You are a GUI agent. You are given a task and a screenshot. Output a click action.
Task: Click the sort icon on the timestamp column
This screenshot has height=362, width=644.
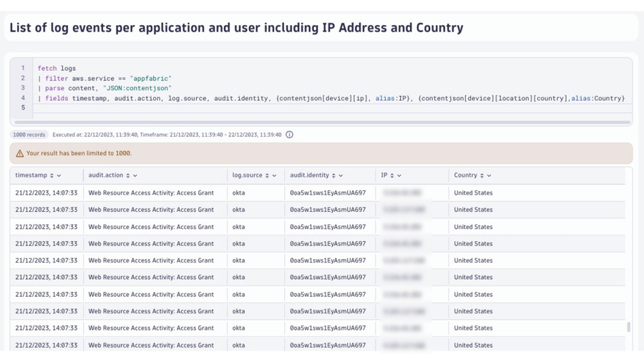point(50,175)
